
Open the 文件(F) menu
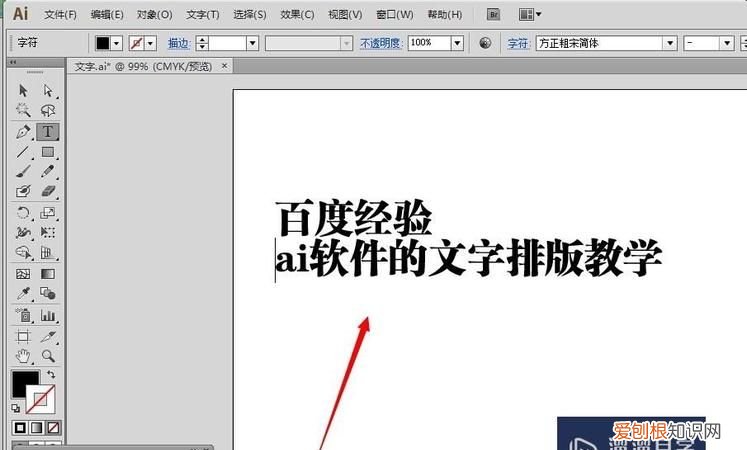click(60, 15)
